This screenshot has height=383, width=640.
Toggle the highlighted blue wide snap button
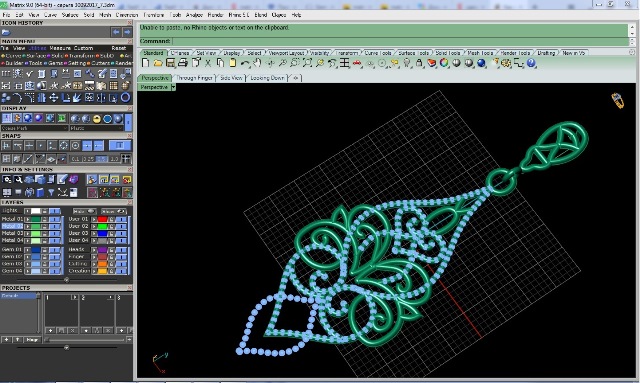120,145
